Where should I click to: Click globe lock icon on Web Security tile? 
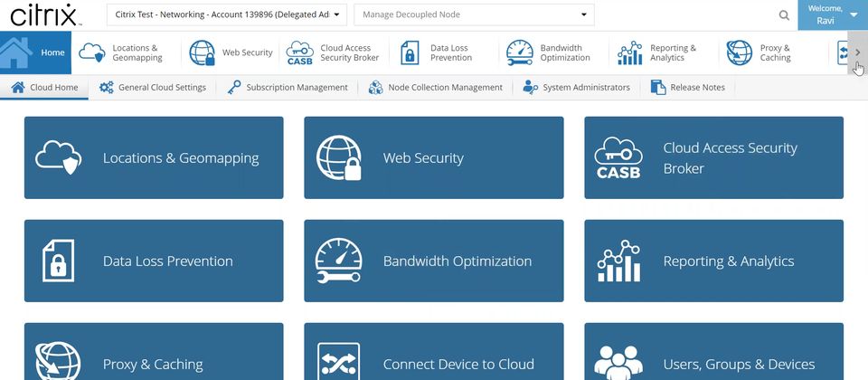tap(339, 157)
